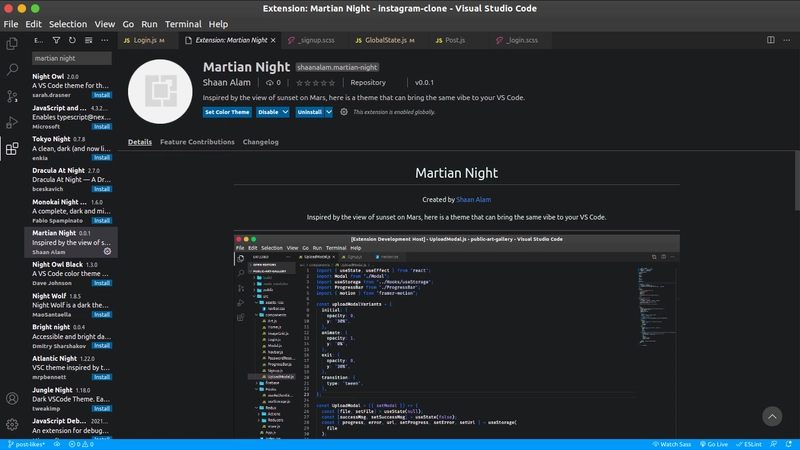Open the Selection menu
Image resolution: width=800 pixels, height=450 pixels.
pyautogui.click(x=68, y=24)
